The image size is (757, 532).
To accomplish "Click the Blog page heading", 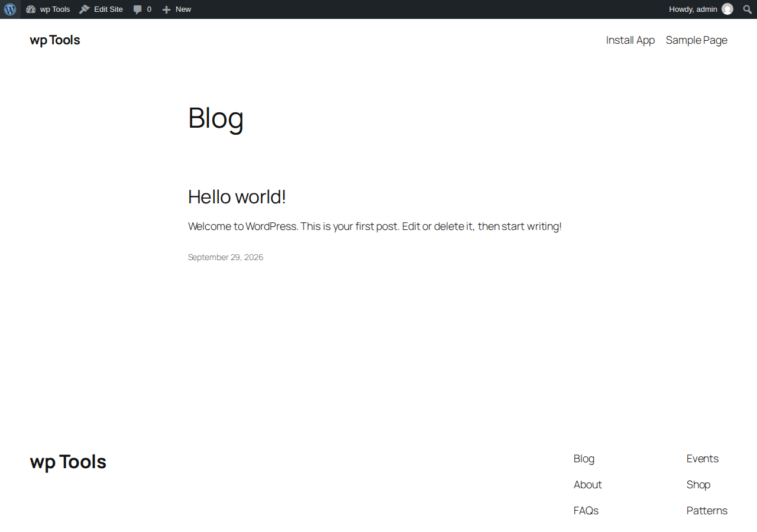I will [x=216, y=118].
